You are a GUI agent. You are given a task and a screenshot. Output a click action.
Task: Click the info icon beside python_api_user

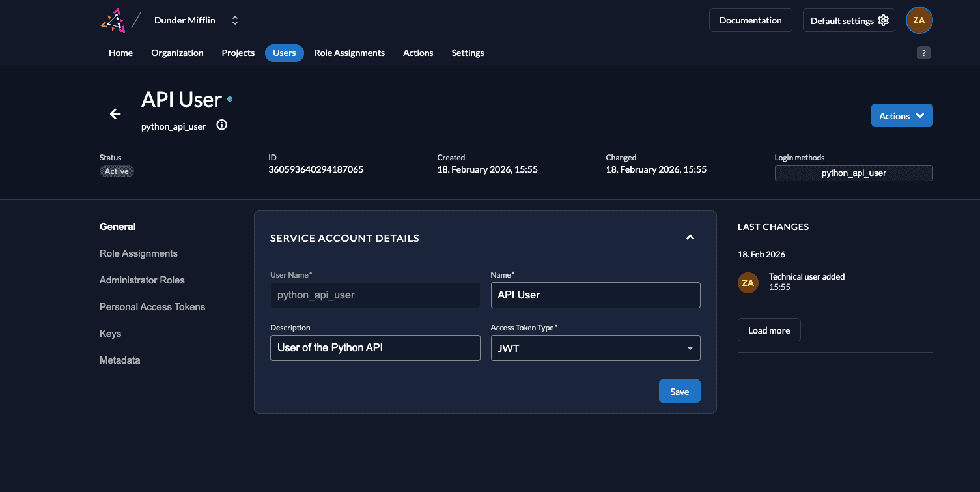click(221, 125)
